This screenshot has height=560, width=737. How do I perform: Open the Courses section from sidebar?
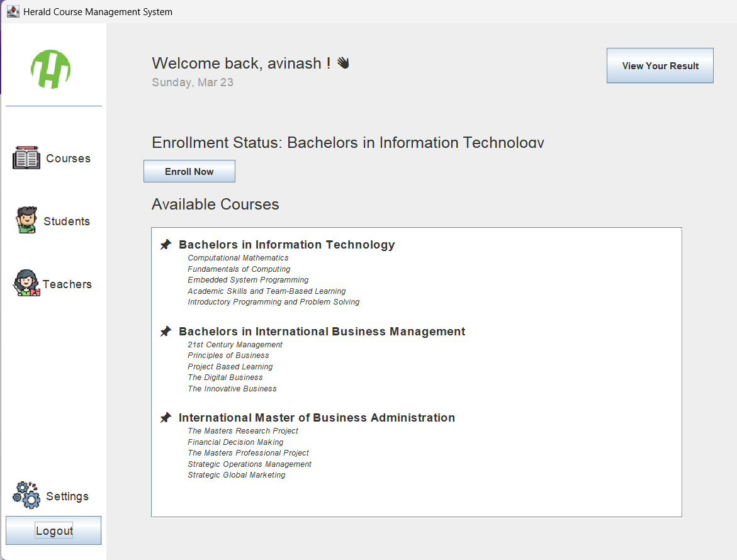(68, 158)
